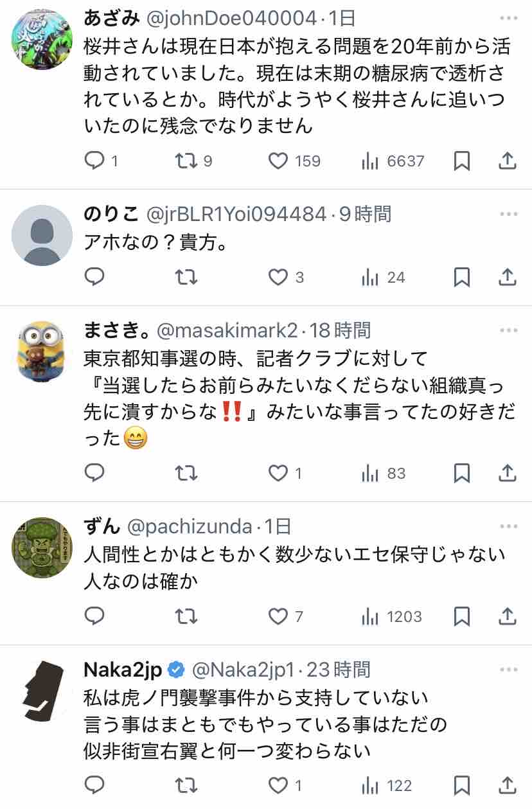Like the tweet with 159 likes
The width and height of the screenshot is (532, 809).
[278, 161]
